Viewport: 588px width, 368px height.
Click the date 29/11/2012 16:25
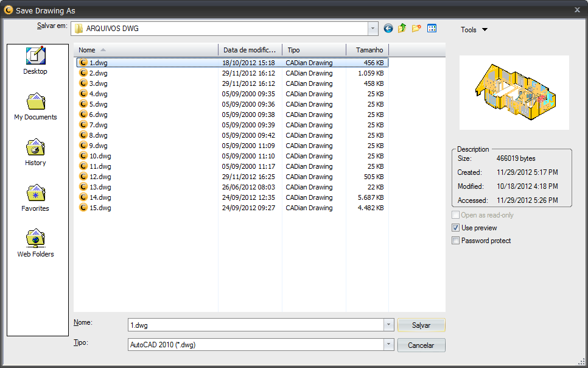248,177
